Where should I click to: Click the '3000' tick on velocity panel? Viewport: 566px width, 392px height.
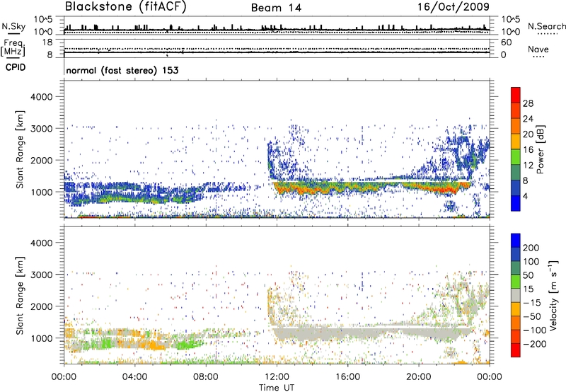click(41, 275)
